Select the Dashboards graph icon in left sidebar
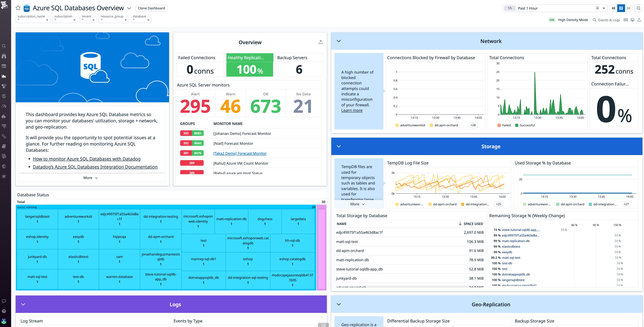Image resolution: width=644 pixels, height=327 pixels. [x=4, y=76]
